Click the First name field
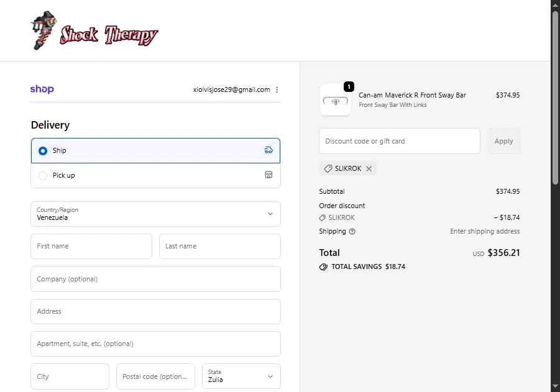560x392 pixels. tap(91, 246)
